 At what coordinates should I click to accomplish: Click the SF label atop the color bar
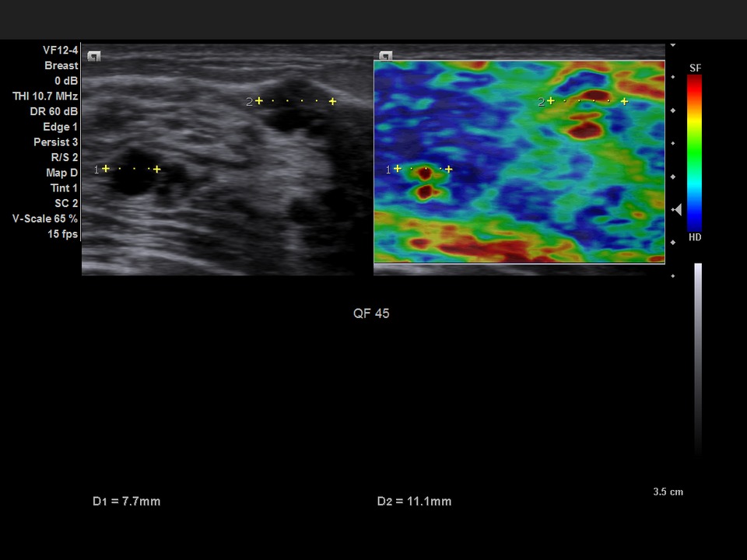(695, 68)
